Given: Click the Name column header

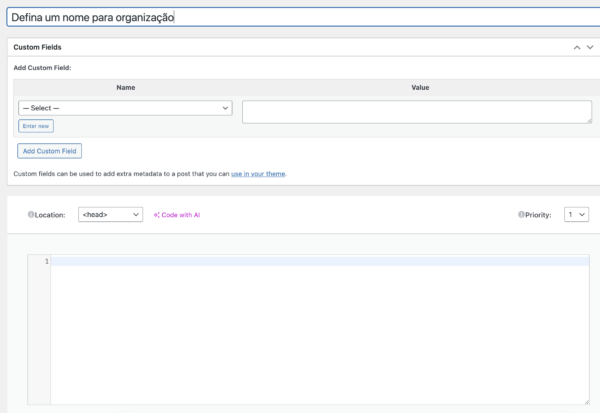Looking at the screenshot, I should [x=125, y=88].
